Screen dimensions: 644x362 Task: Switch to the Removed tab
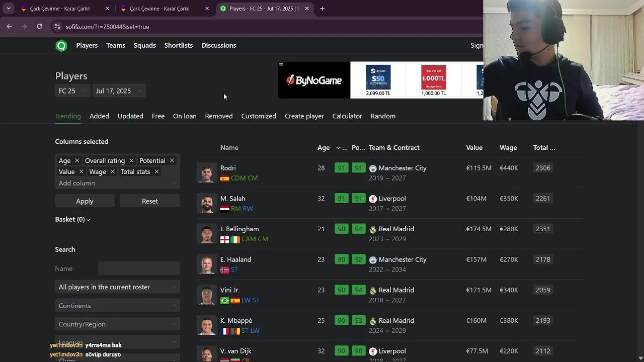pyautogui.click(x=219, y=116)
